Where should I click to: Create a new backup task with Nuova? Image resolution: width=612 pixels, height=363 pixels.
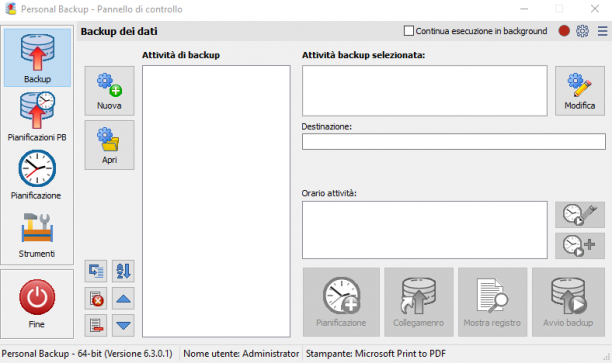(109, 91)
